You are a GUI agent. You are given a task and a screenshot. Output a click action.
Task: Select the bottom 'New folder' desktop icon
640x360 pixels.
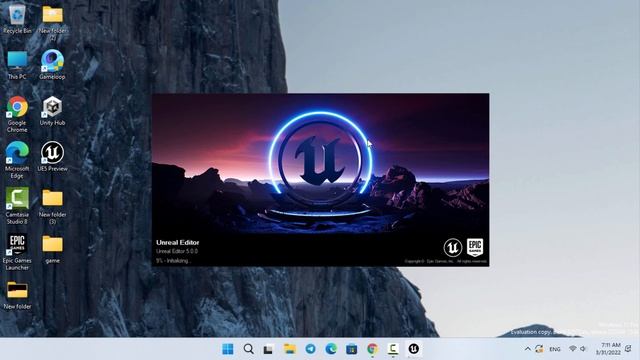coord(17,295)
